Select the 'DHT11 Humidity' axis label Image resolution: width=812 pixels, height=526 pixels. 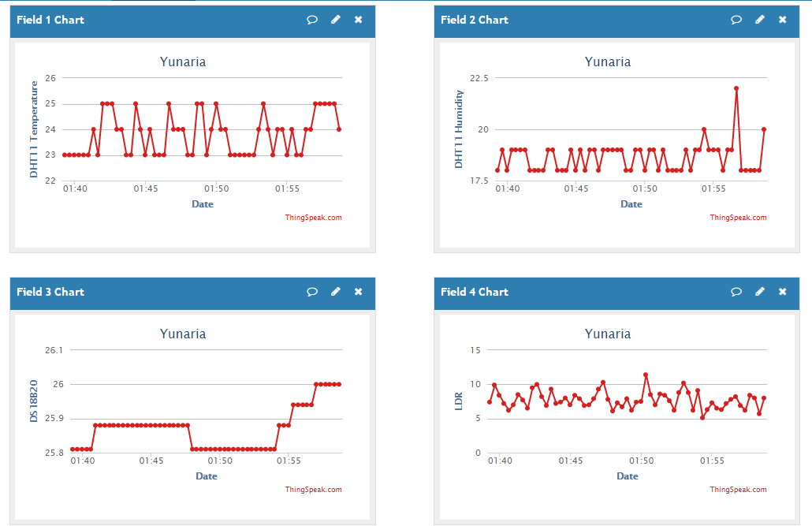tap(458, 129)
